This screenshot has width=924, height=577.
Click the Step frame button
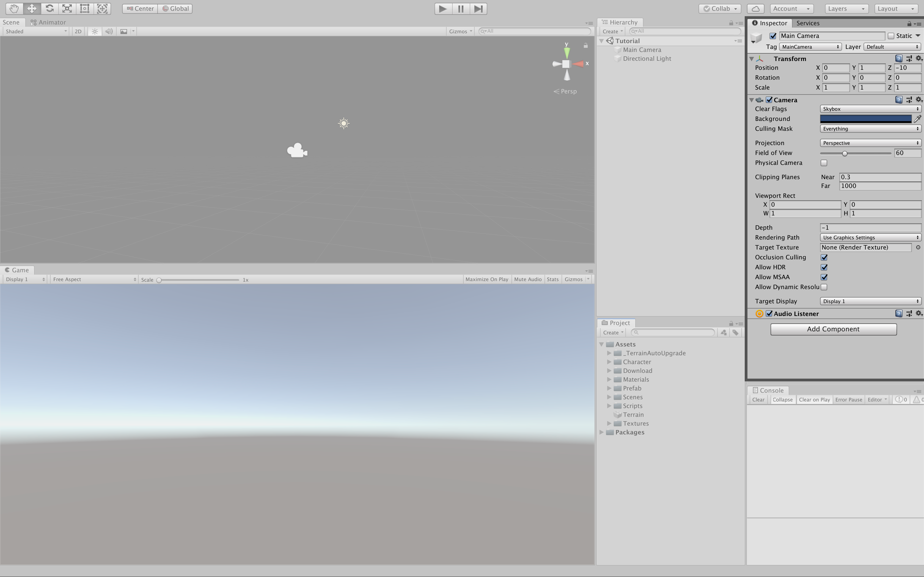[478, 9]
